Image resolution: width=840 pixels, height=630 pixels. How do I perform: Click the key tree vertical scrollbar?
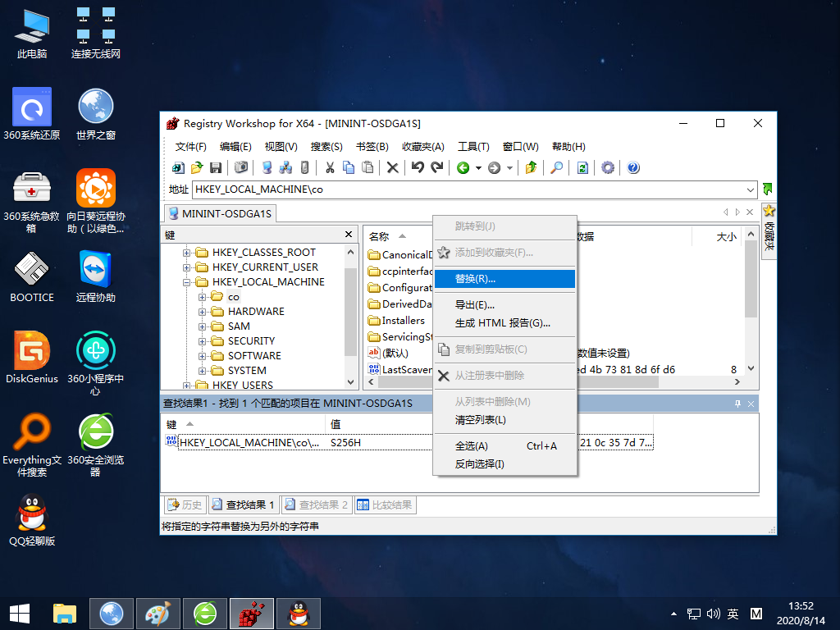(x=350, y=318)
